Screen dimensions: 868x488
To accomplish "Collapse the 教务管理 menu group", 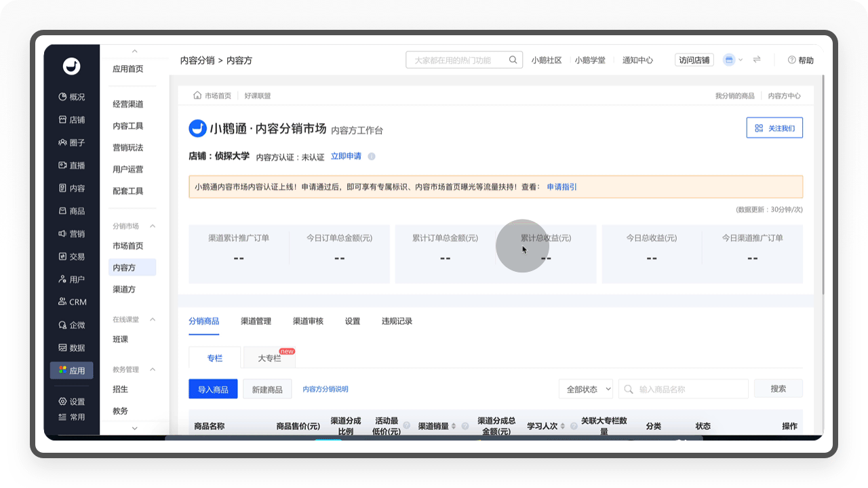I will (153, 369).
